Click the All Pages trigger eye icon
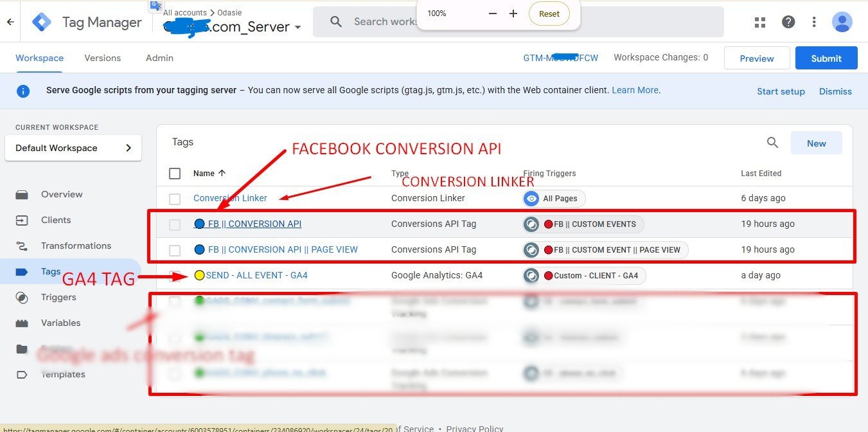This screenshot has width=868, height=432. pos(531,198)
